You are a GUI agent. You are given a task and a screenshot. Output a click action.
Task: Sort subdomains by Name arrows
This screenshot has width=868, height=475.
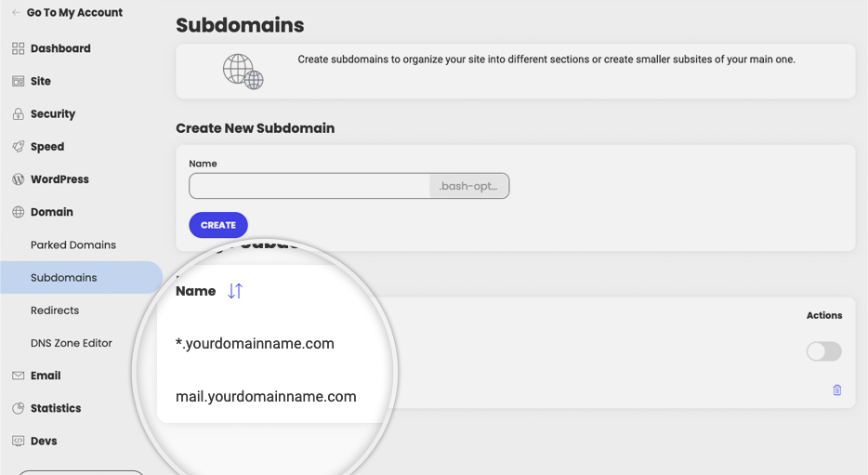coord(235,291)
